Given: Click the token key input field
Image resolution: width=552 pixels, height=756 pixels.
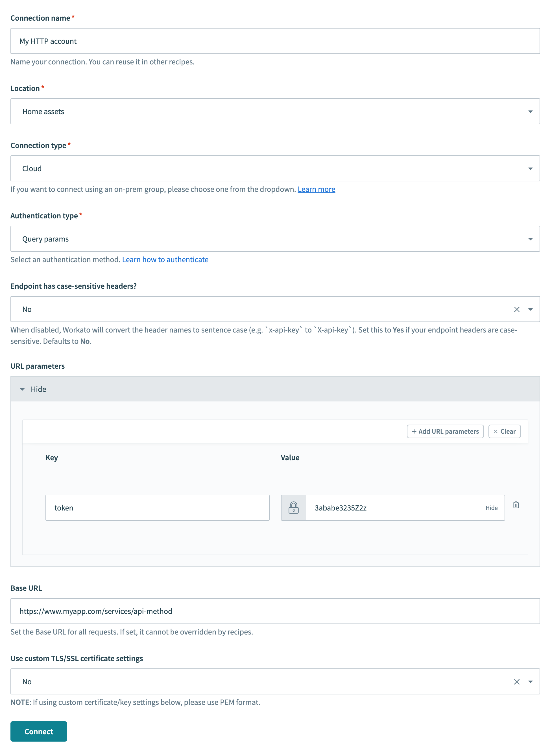Looking at the screenshot, I should pyautogui.click(x=157, y=508).
